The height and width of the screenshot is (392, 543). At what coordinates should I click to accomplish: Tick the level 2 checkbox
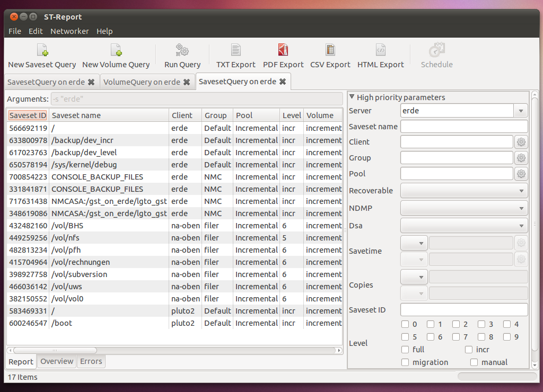[x=456, y=324]
